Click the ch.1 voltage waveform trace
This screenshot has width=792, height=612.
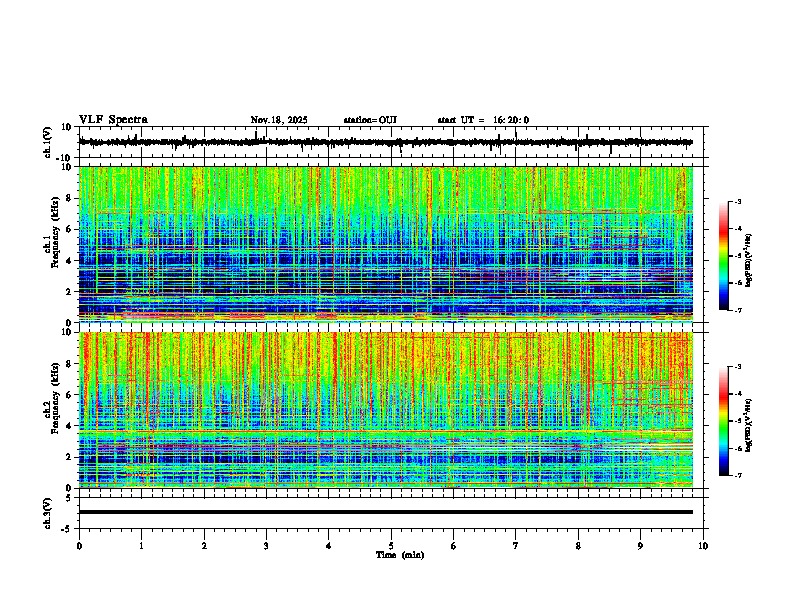pyautogui.click(x=386, y=142)
